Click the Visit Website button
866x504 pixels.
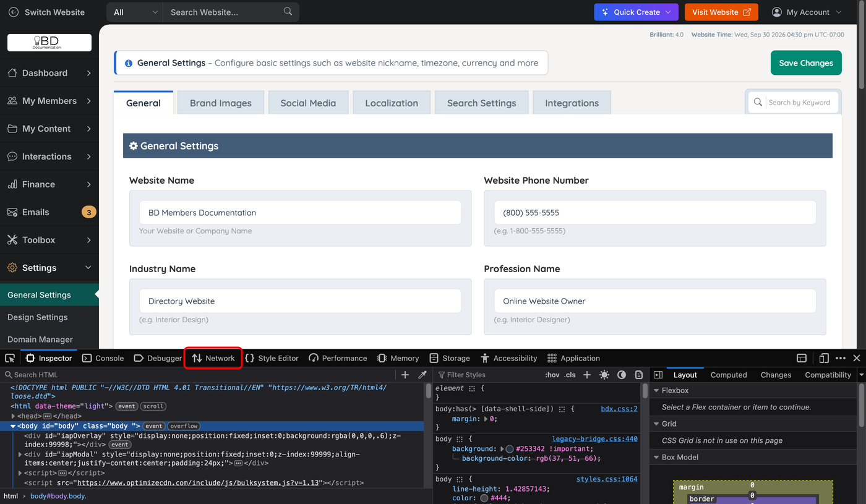click(x=721, y=12)
